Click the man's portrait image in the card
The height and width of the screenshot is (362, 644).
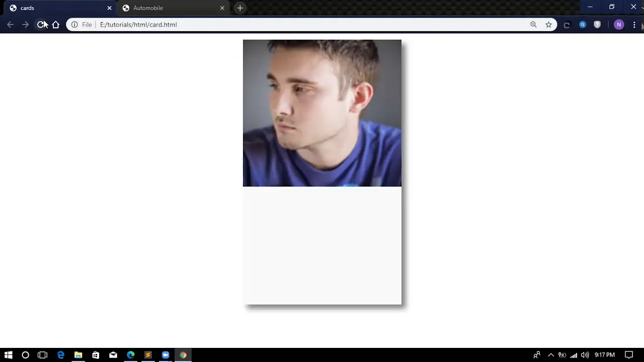[x=322, y=113]
